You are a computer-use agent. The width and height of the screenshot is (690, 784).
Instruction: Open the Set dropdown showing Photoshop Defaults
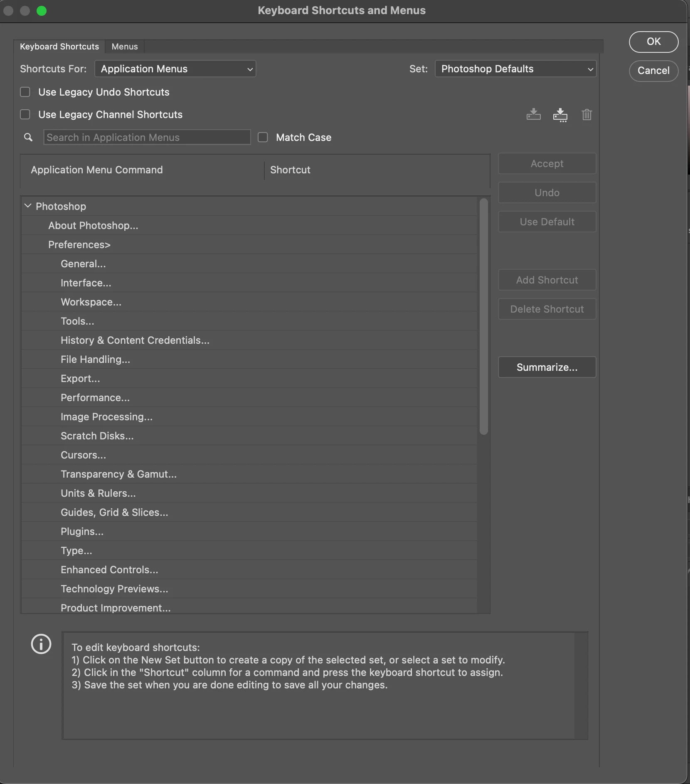coord(515,69)
